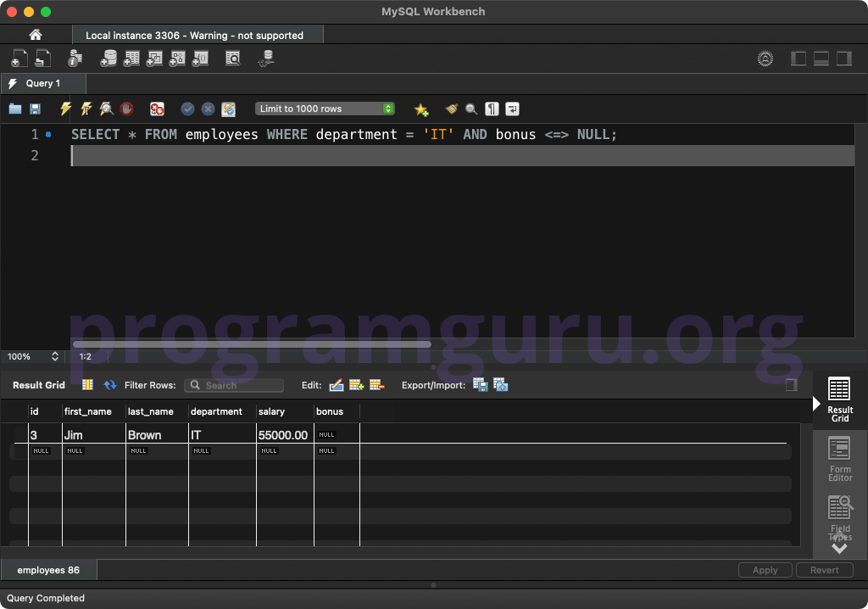Insert new row icon
The width and height of the screenshot is (868, 609).
[x=357, y=384]
